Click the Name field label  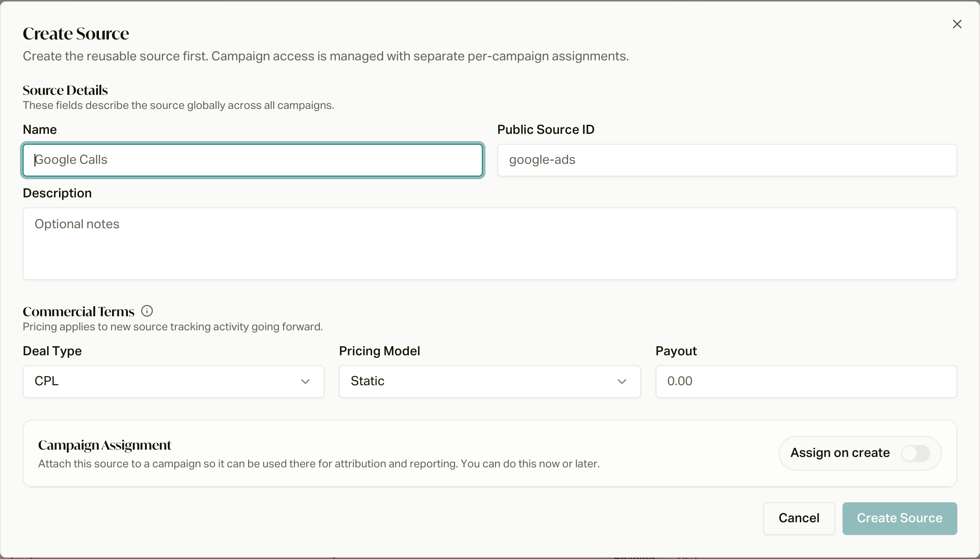40,130
